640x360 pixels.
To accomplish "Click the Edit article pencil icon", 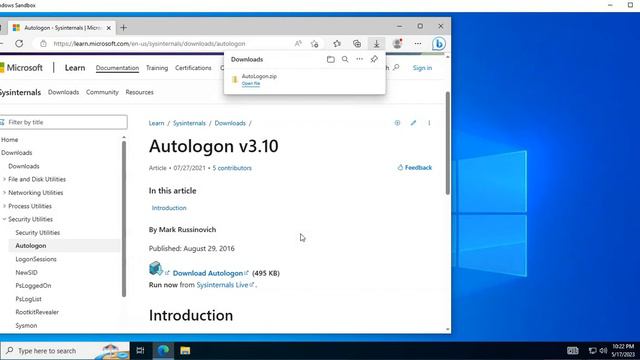I will pos(413,123).
